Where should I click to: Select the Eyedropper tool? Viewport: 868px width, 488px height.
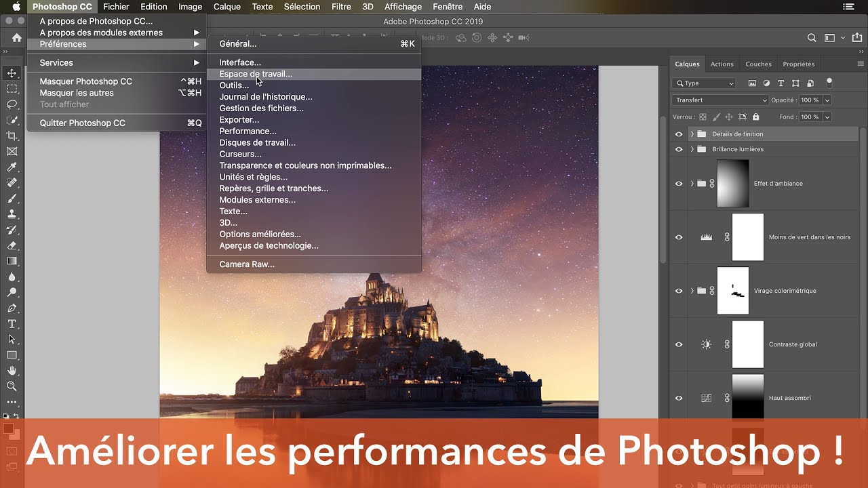point(12,167)
